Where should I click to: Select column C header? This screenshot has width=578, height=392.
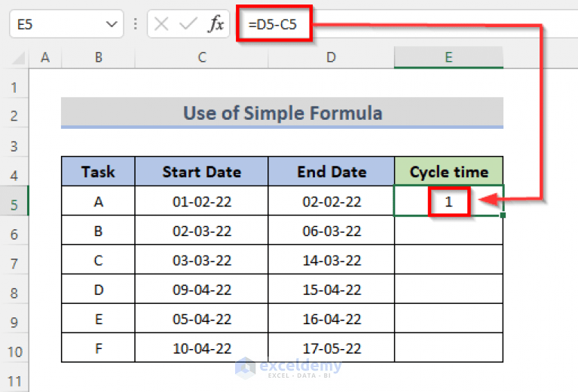click(x=202, y=57)
